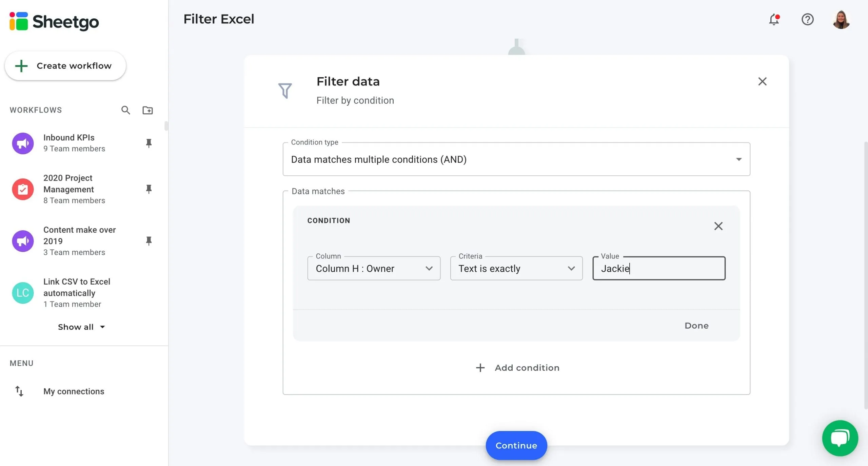Remove the condition with the X
The image size is (868, 466).
pyautogui.click(x=718, y=226)
